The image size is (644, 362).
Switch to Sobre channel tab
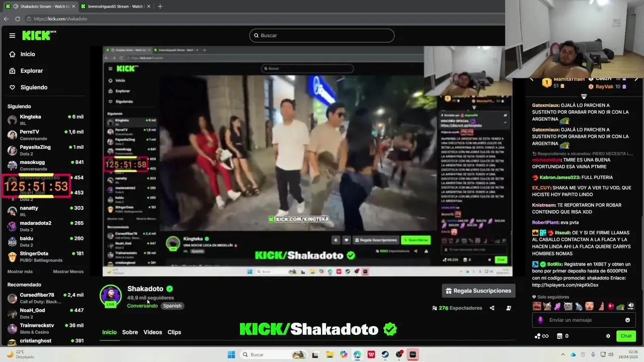[130, 332]
